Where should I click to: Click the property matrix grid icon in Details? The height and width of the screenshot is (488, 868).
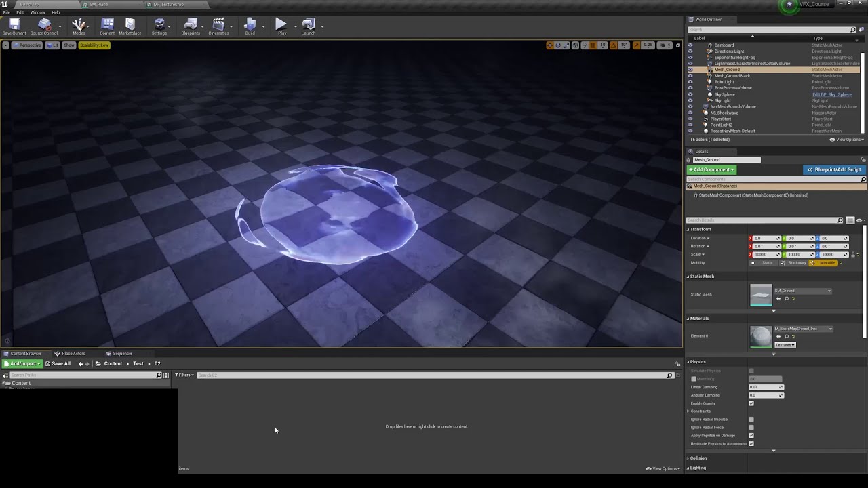[x=850, y=220]
